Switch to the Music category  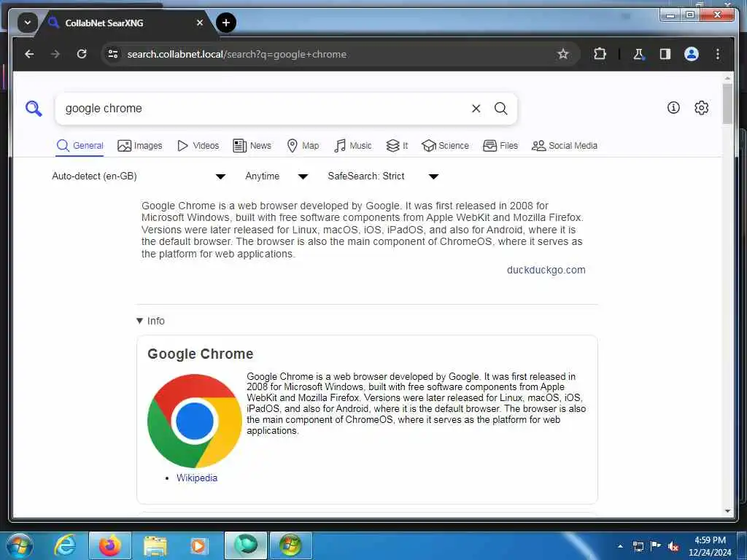[x=352, y=146]
